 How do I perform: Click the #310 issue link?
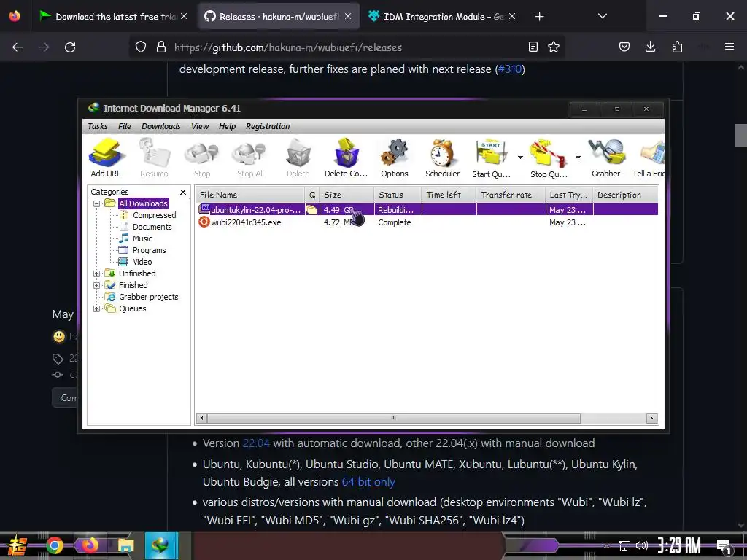[510, 69]
